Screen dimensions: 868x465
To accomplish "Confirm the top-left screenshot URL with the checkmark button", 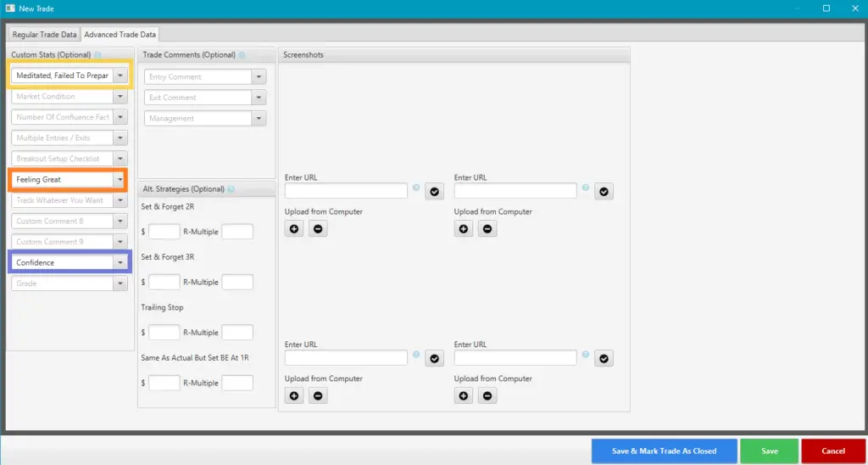I will [434, 192].
